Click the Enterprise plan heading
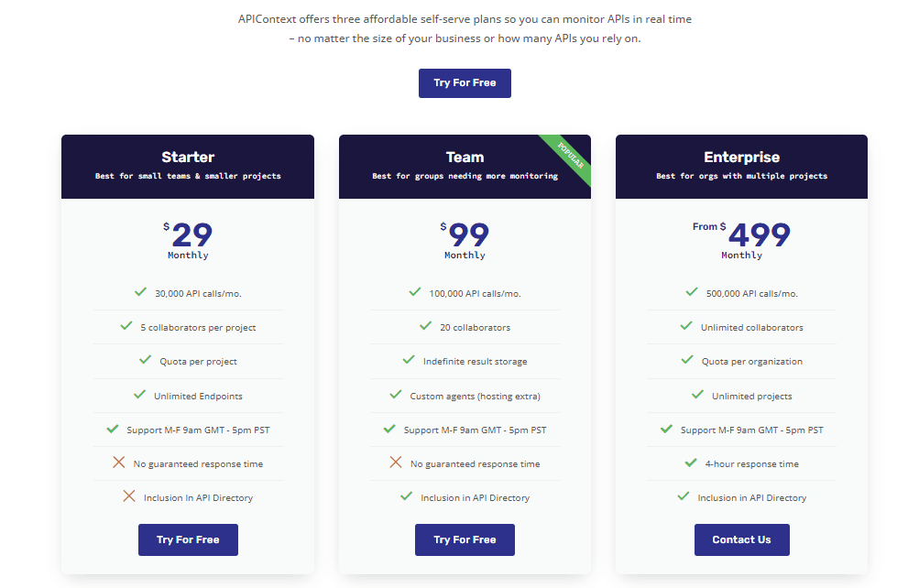The height and width of the screenshot is (588, 919). (x=741, y=157)
